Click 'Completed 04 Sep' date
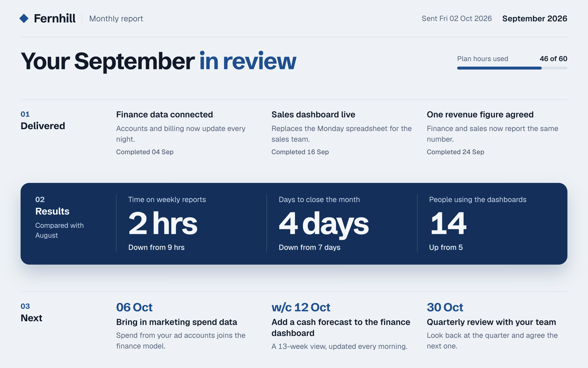 145,152
